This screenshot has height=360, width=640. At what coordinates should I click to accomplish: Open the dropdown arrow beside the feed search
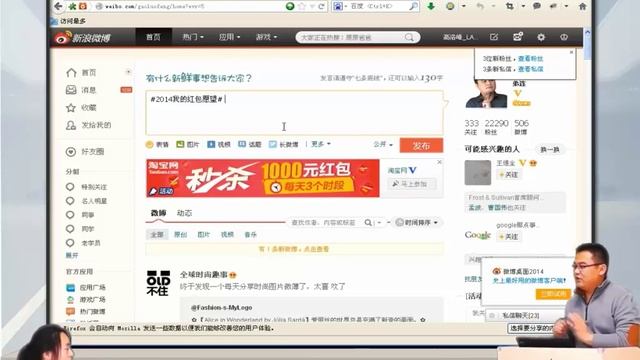pyautogui.click(x=379, y=222)
